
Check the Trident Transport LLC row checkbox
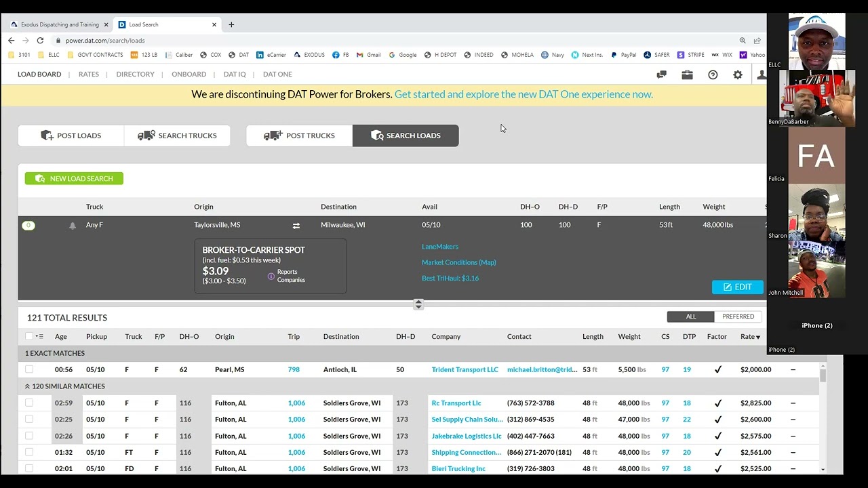[29, 369]
